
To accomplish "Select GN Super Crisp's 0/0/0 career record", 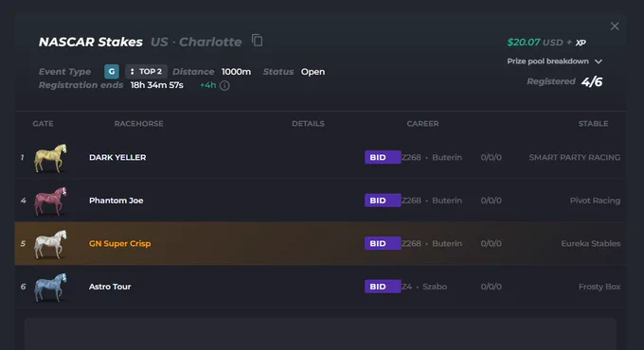I will [x=492, y=243].
